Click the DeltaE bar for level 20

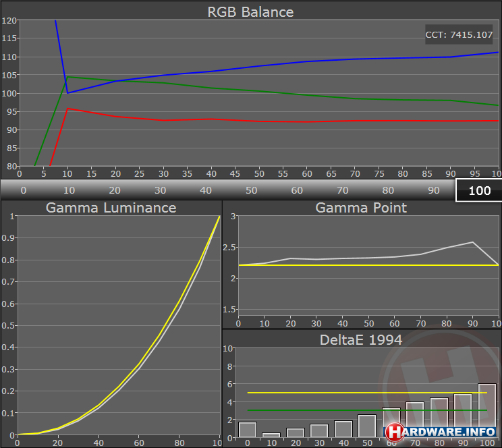296,432
